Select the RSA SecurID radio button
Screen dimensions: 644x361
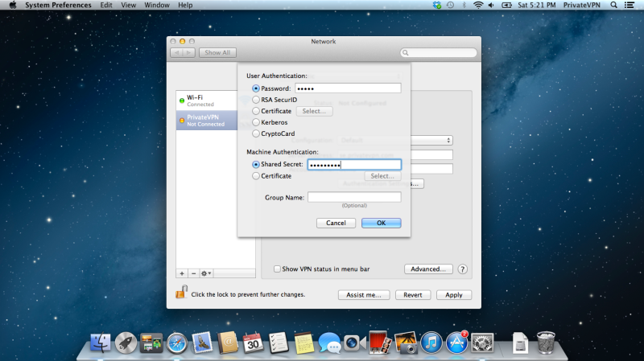click(x=256, y=100)
